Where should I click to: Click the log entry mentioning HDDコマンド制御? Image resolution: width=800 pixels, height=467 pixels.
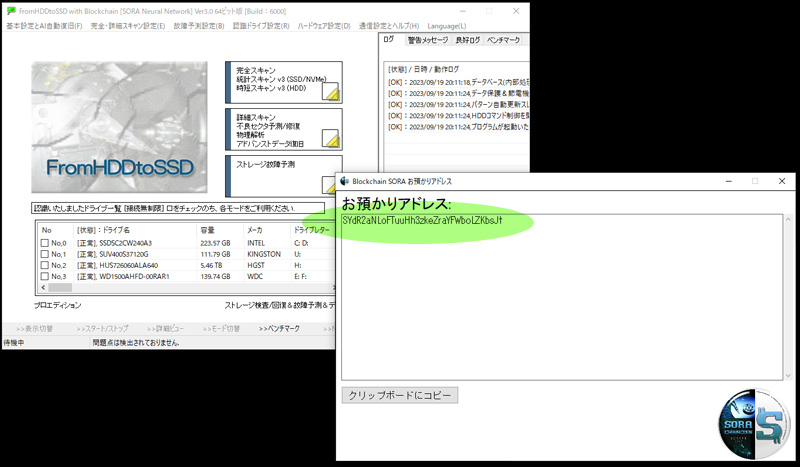tap(458, 116)
